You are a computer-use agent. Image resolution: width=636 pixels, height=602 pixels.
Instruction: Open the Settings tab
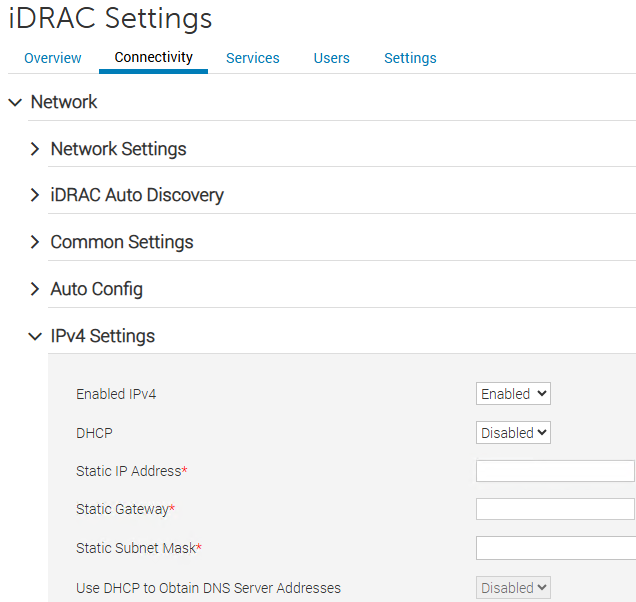pos(410,58)
